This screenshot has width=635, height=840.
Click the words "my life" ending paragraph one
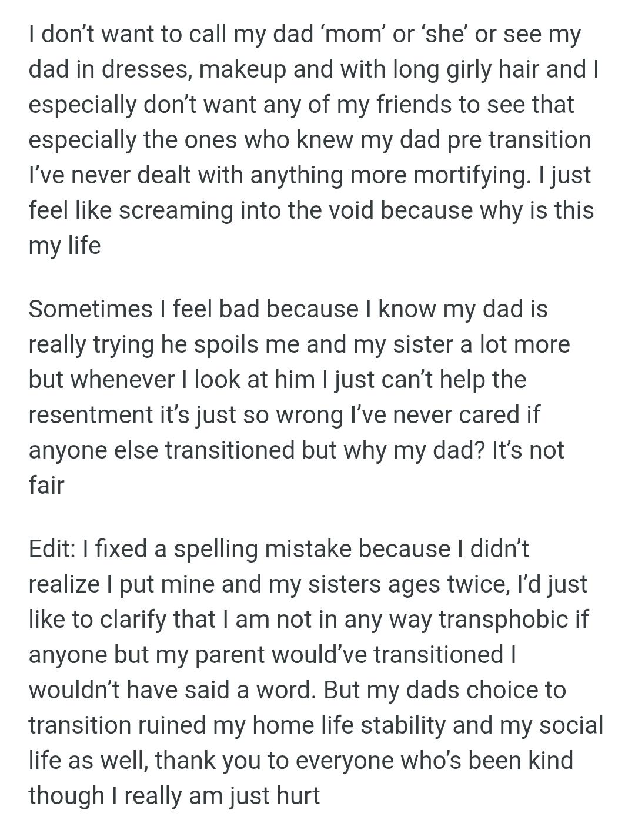click(65, 246)
